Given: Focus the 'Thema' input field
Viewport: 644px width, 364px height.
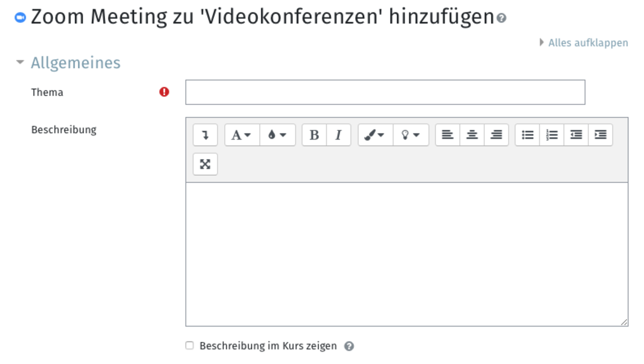Looking at the screenshot, I should coord(385,92).
